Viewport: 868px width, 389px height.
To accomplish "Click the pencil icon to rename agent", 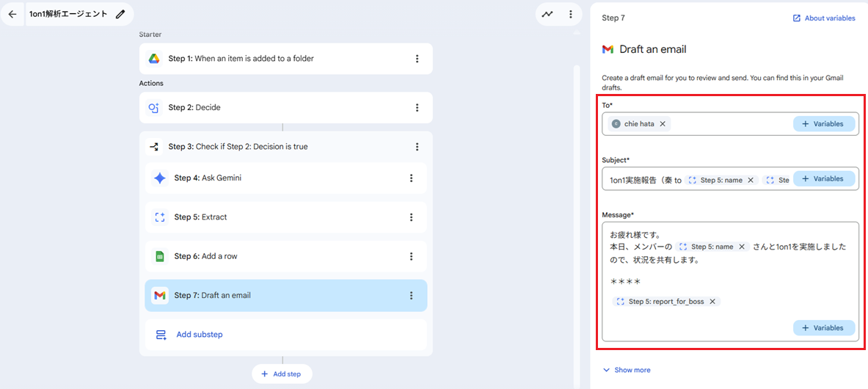I will coord(120,14).
